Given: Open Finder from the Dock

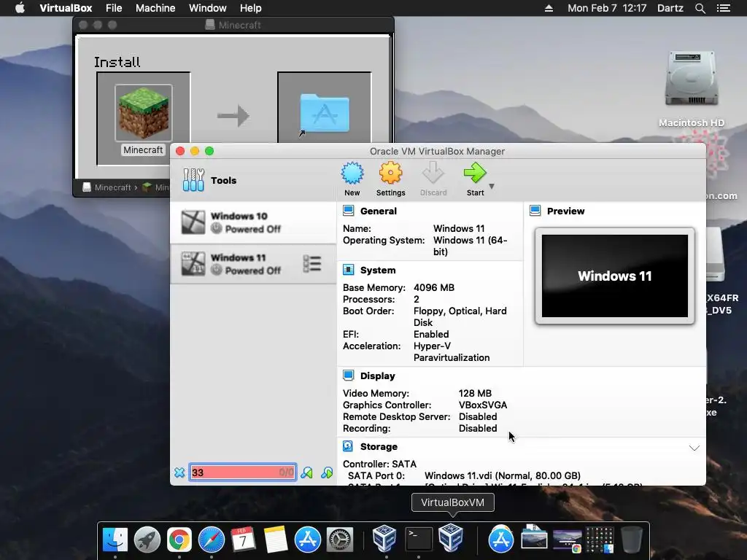Looking at the screenshot, I should 115,540.
